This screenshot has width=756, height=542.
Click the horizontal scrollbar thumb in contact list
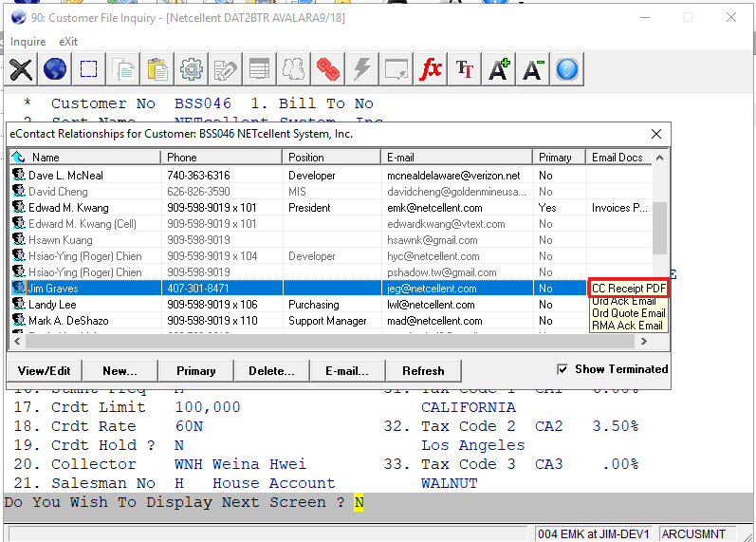coord(330,341)
